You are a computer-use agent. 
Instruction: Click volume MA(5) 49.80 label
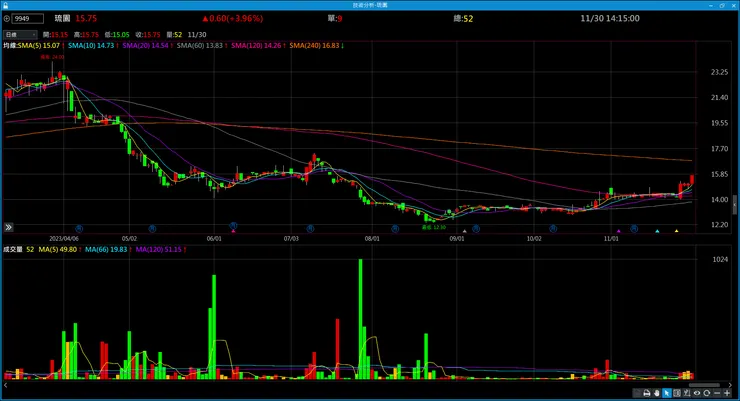58,249
